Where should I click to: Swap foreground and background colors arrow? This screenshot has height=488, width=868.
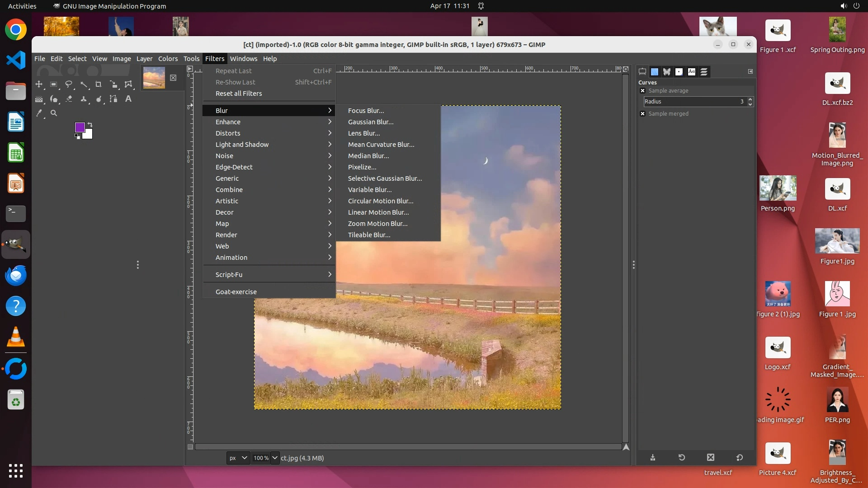tap(90, 124)
